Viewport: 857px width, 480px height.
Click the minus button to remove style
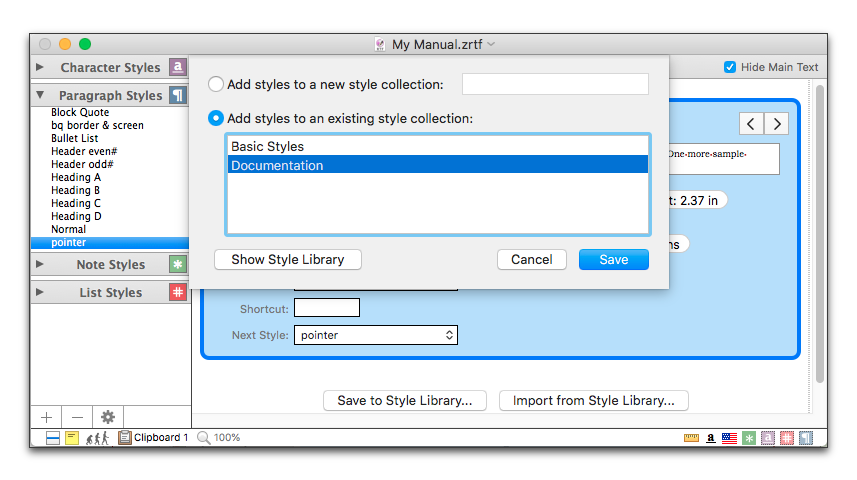[77, 417]
